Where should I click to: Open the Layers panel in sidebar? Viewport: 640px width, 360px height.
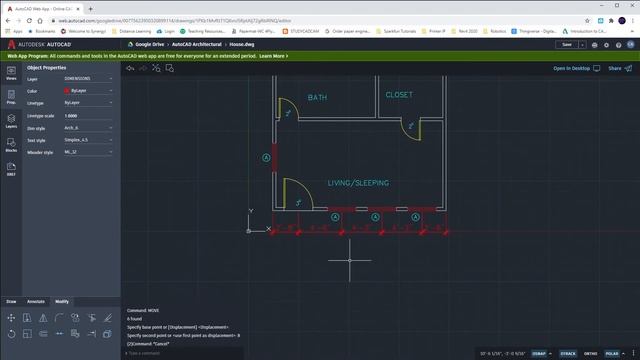point(11,121)
